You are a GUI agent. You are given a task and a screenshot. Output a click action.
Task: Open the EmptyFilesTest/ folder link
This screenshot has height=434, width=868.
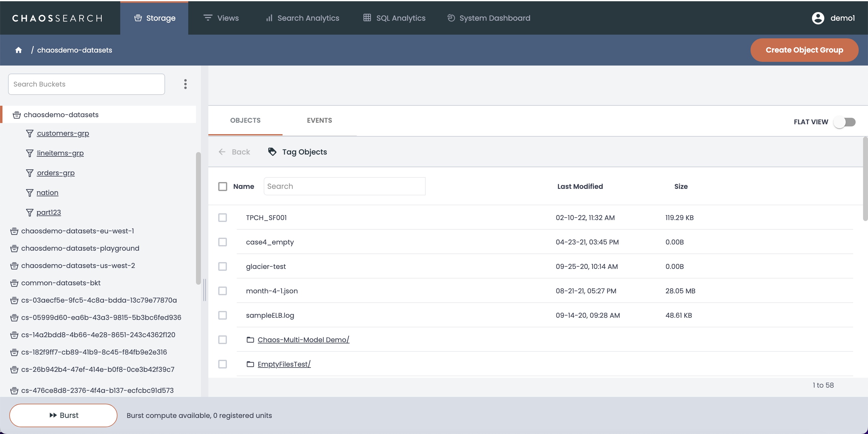click(284, 364)
